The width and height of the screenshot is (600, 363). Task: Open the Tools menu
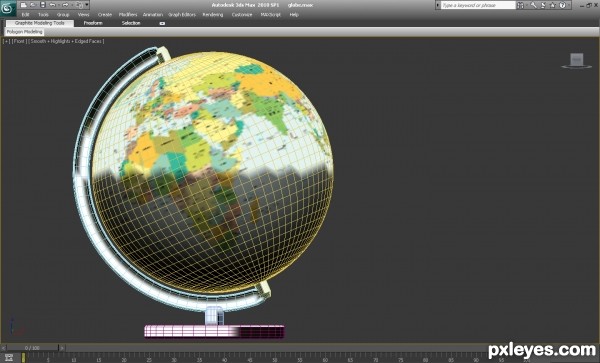coord(43,15)
